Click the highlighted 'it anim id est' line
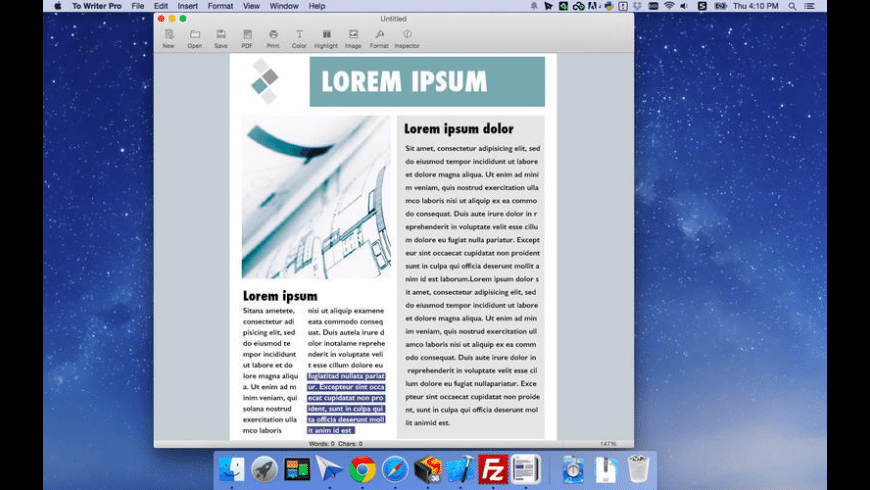Image resolution: width=870 pixels, height=490 pixels. [x=331, y=430]
